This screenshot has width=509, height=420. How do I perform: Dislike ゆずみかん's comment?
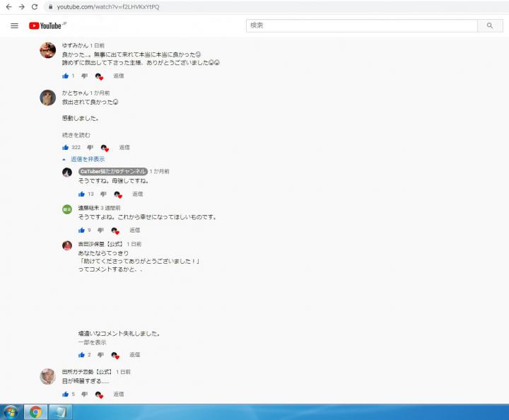click(x=84, y=76)
